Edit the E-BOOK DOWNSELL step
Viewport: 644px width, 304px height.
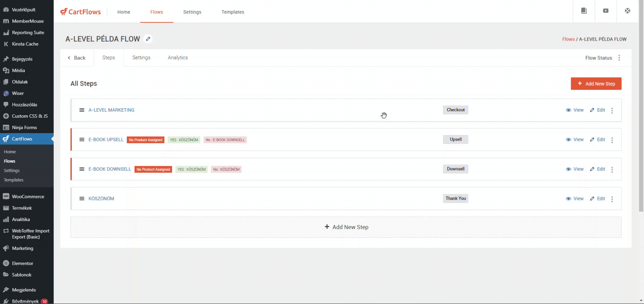598,169
